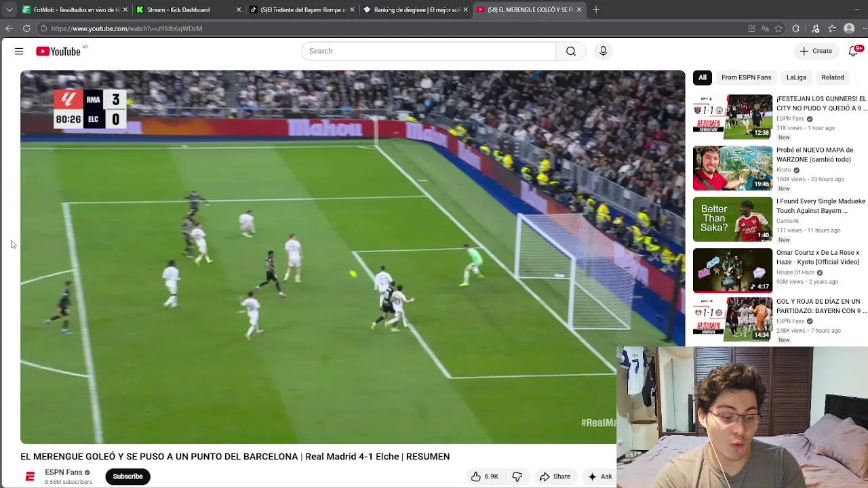Image resolution: width=868 pixels, height=488 pixels.
Task: Open the Nuevo Mapa de Warzone thumbnail
Action: [732, 168]
